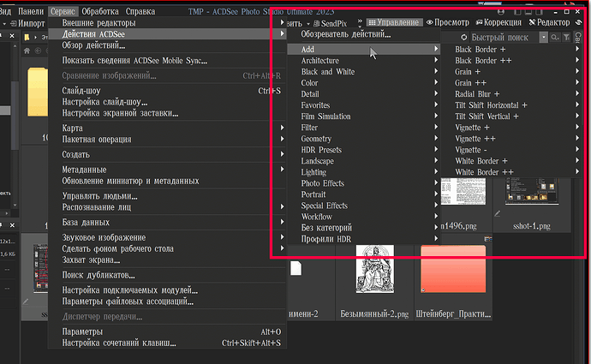591x364 pixels.
Task: Select the blank file icon имени-2
Action: tap(295, 268)
